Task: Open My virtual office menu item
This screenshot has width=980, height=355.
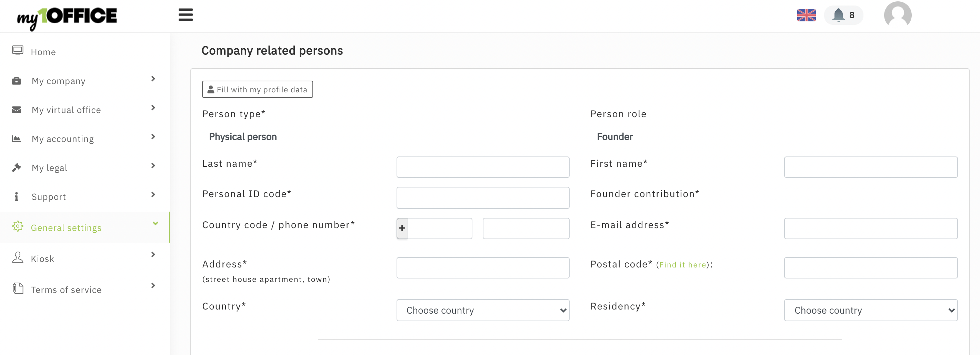Action: (66, 110)
